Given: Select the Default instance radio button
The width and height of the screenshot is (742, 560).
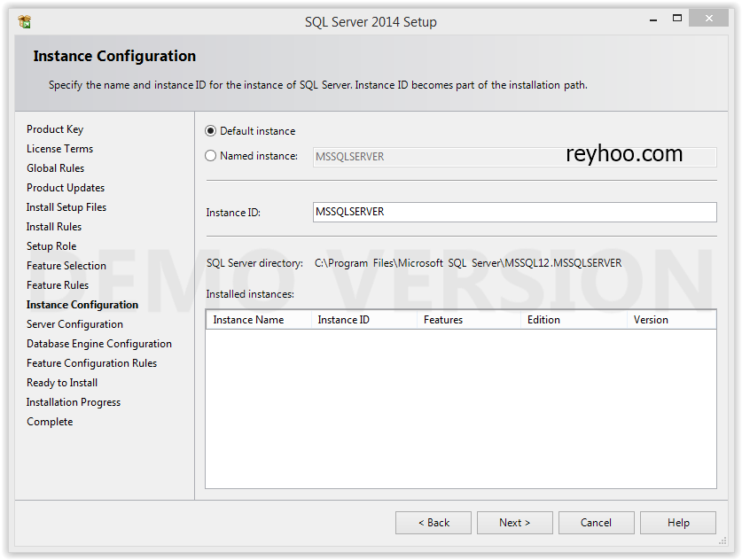Looking at the screenshot, I should [x=211, y=131].
